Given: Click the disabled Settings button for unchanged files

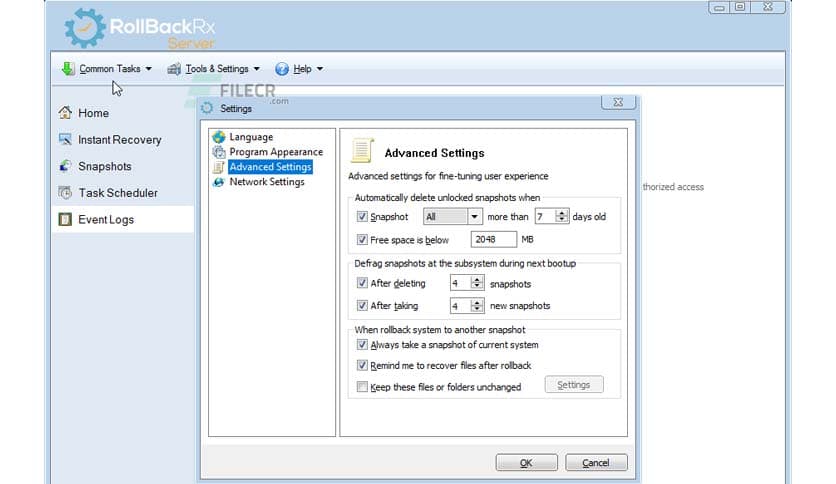Looking at the screenshot, I should 574,384.
